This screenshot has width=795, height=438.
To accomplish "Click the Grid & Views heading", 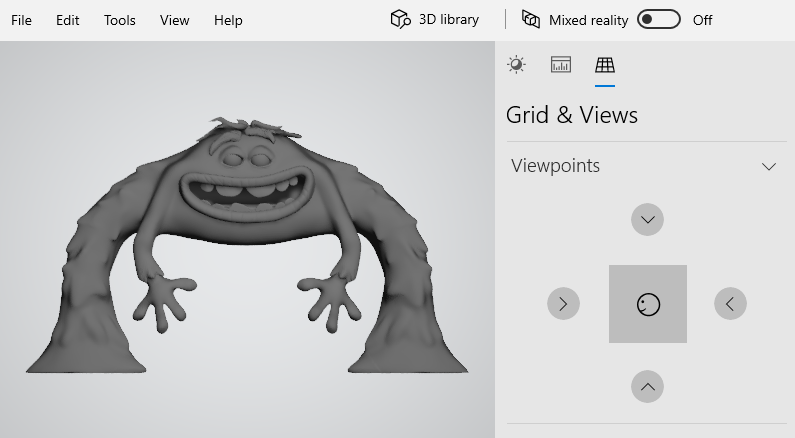I will tap(572, 115).
